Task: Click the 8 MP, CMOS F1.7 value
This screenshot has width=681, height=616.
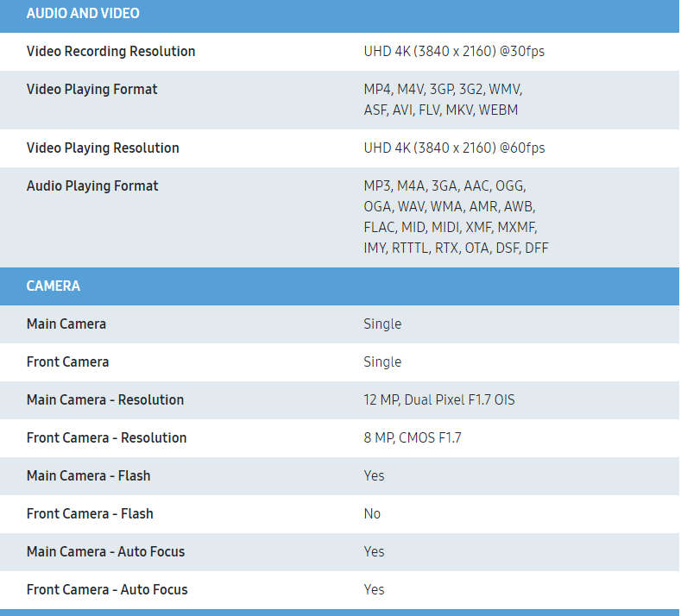Action: (413, 437)
